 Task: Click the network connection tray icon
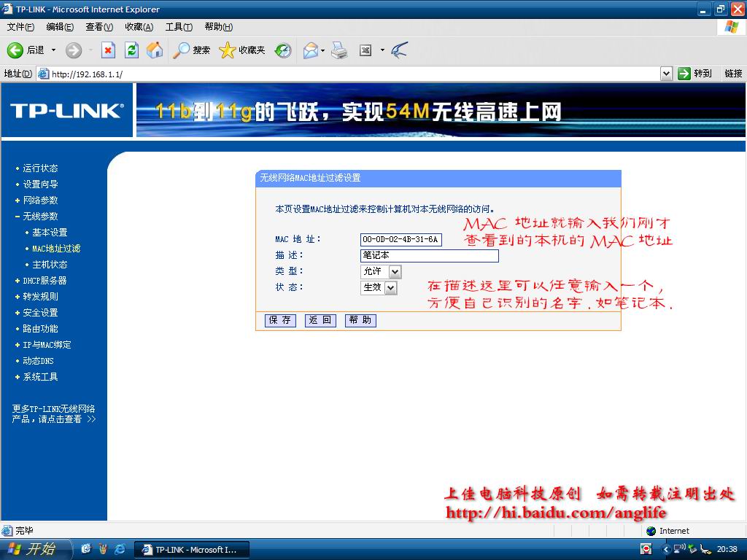(679, 549)
